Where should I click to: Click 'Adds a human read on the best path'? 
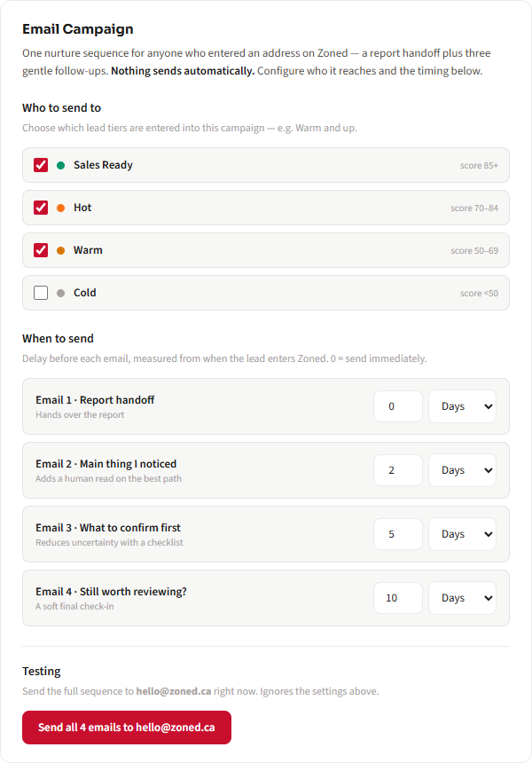108,478
